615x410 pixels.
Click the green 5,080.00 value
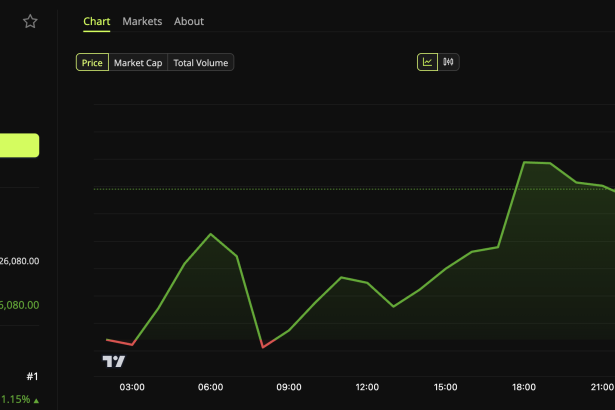(x=19, y=305)
